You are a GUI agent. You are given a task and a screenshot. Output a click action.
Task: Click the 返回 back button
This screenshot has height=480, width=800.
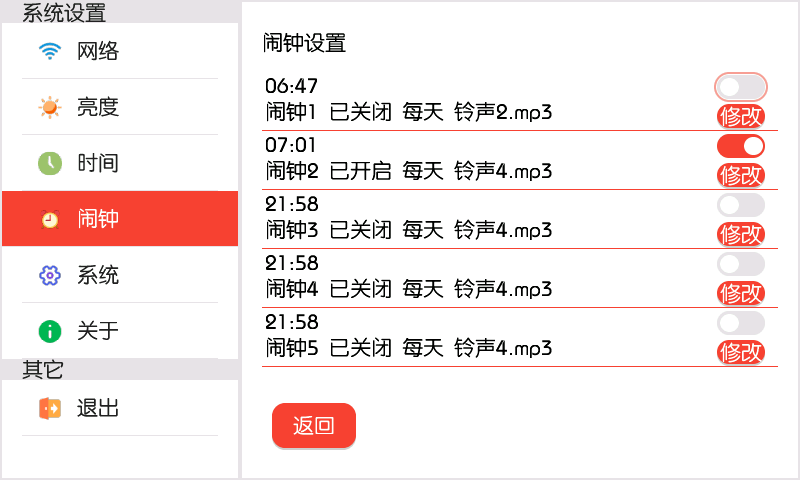click(x=314, y=425)
